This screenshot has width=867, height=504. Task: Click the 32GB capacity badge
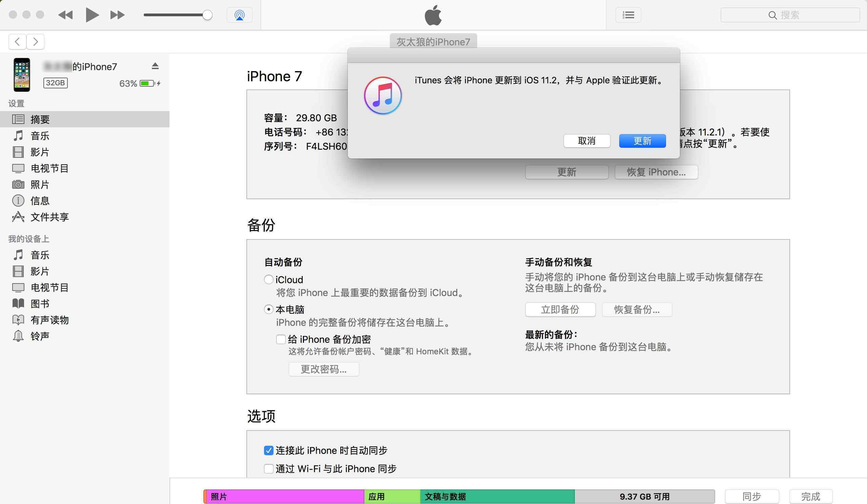(x=55, y=83)
